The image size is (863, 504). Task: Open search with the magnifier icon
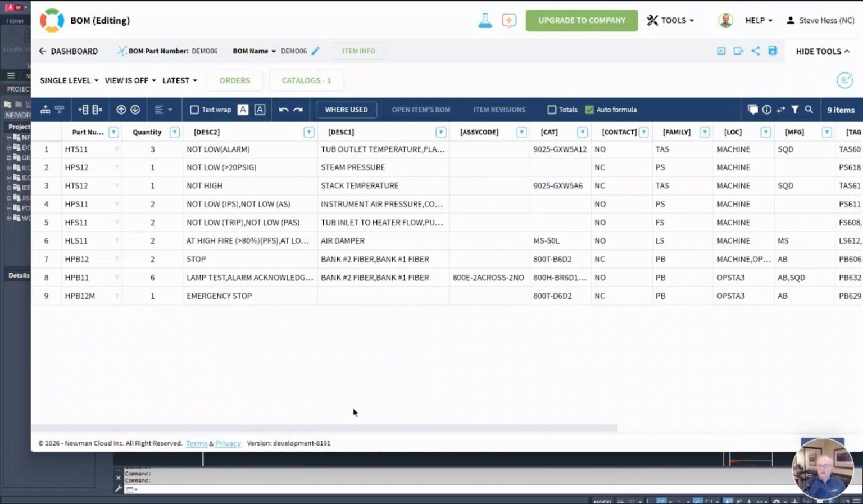tap(809, 110)
